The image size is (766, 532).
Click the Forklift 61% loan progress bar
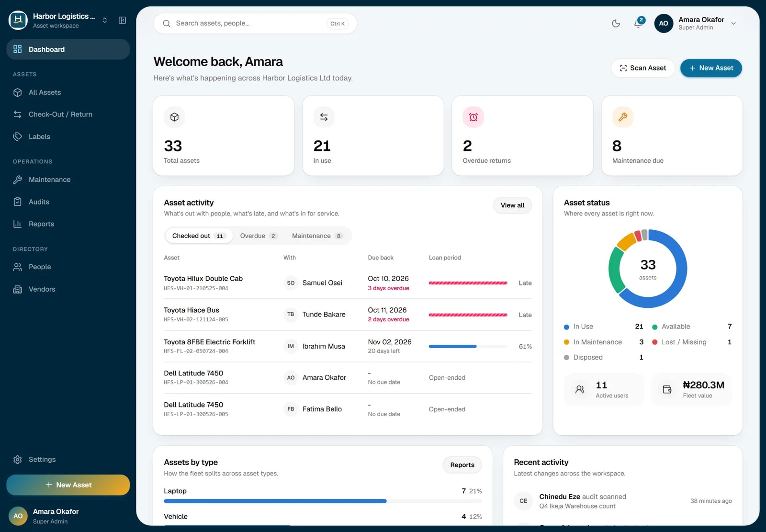tap(468, 346)
